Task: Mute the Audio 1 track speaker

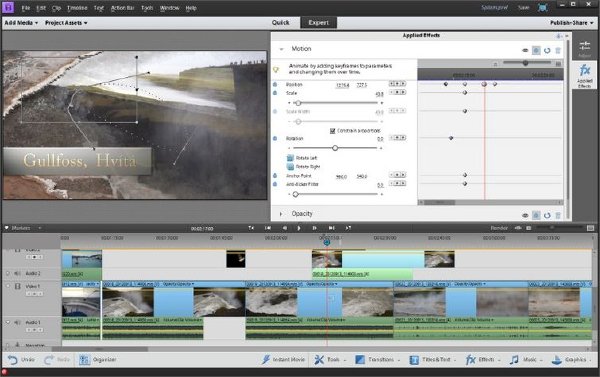Action: (x=17, y=323)
